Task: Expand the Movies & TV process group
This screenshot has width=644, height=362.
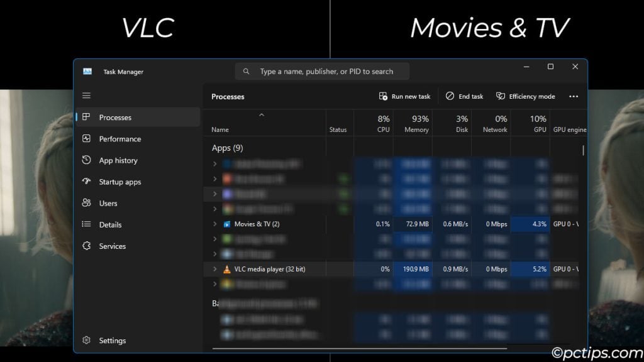Action: (x=214, y=224)
